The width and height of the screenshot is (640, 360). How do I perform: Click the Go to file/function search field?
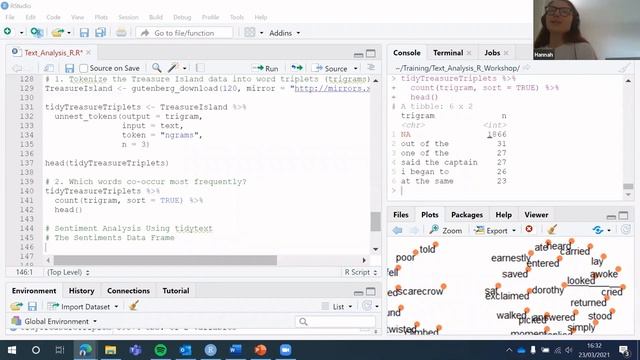[x=184, y=33]
